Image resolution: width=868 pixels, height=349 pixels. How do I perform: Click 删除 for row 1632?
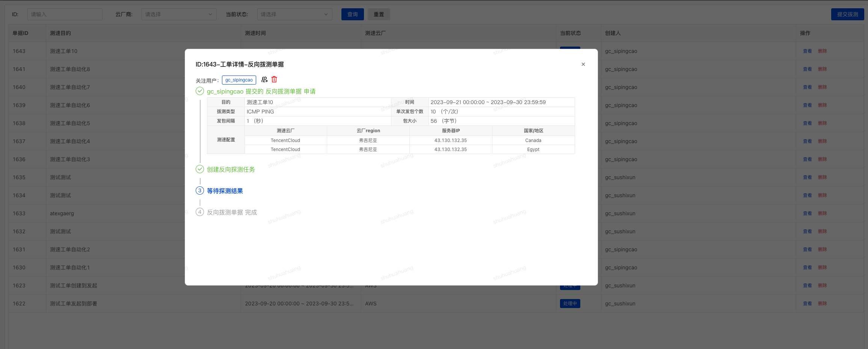822,231
